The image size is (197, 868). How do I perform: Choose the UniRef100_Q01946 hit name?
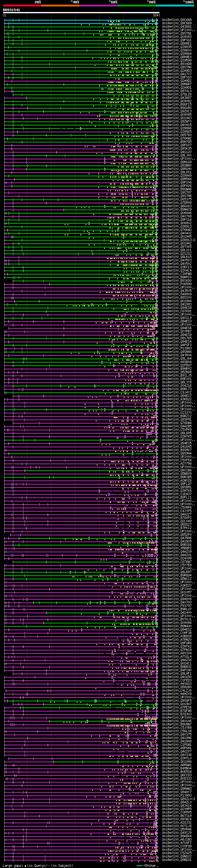point(176,761)
